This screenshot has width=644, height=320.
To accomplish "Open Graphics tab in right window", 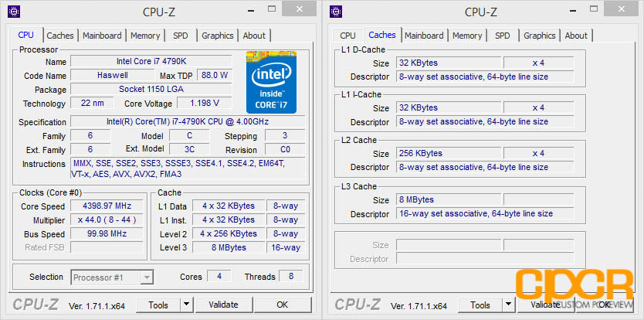I will point(539,36).
